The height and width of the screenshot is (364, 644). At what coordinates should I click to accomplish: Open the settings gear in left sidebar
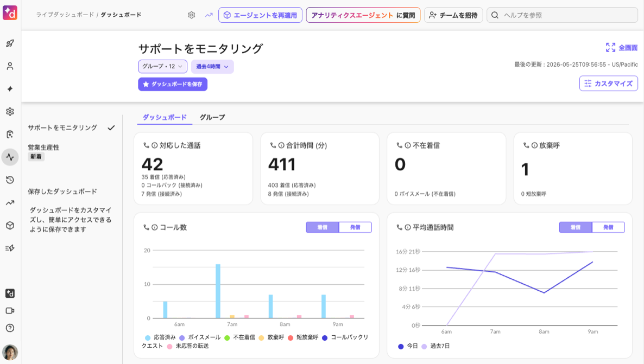pyautogui.click(x=10, y=112)
